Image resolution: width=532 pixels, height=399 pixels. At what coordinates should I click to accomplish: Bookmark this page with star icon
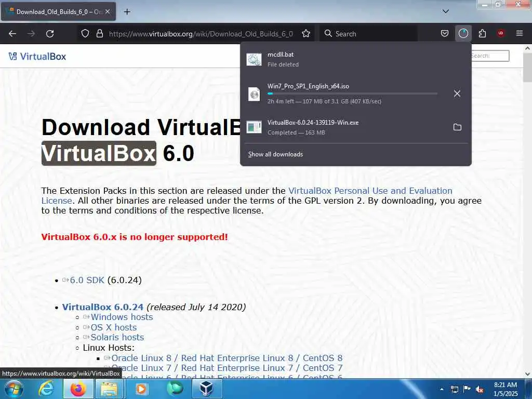coord(306,34)
